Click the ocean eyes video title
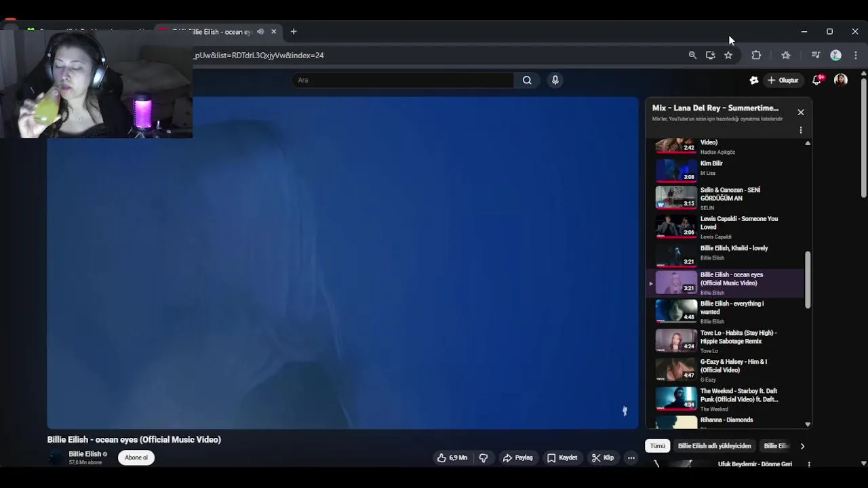Screen dimensions: 868x488 134,440
